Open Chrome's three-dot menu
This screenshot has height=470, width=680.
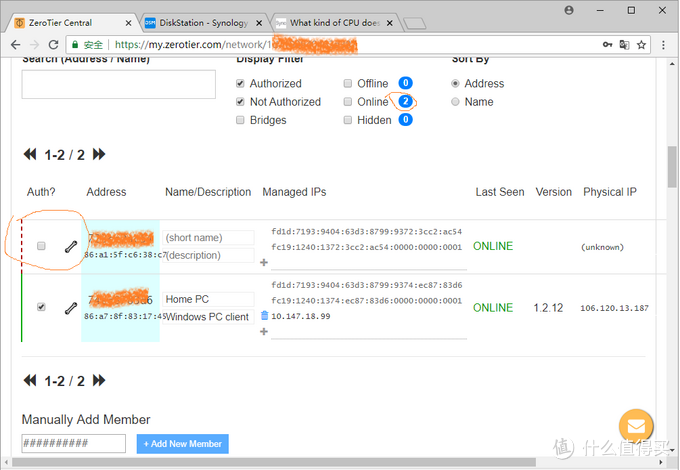(662, 45)
